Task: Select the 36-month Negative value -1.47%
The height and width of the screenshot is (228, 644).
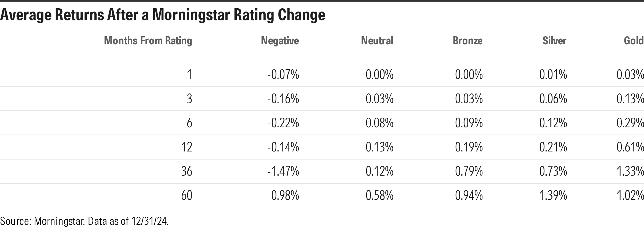Action: 283,171
